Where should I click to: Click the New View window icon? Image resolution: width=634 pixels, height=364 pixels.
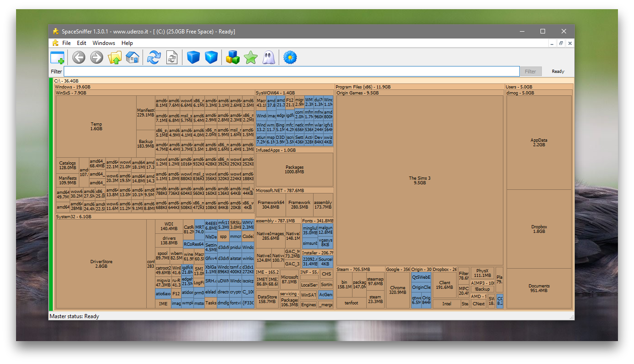point(57,57)
